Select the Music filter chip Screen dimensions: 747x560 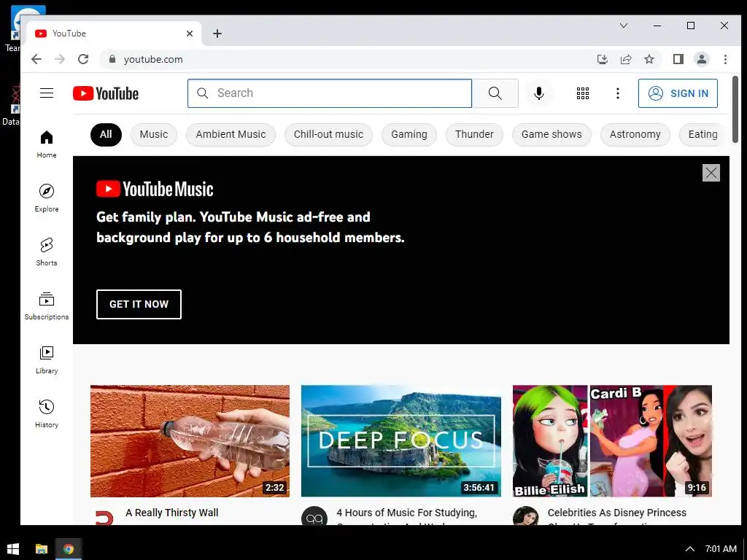tap(154, 134)
